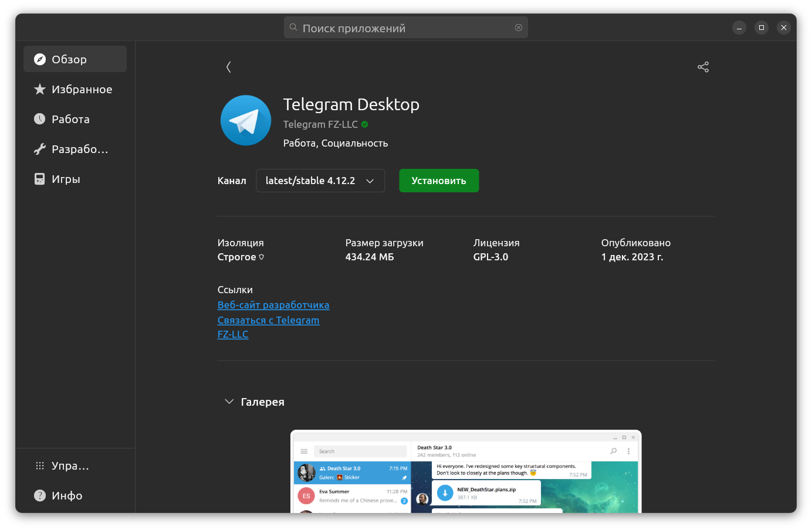Viewport: 812px width, 530px height.
Task: Click the back arrow icon
Action: (x=229, y=67)
